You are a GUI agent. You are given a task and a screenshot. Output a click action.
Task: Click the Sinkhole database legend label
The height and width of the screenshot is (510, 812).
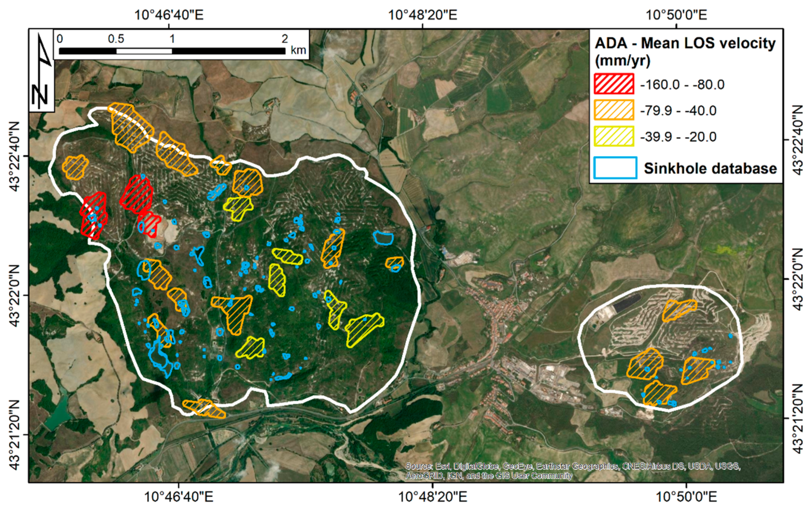coord(710,168)
